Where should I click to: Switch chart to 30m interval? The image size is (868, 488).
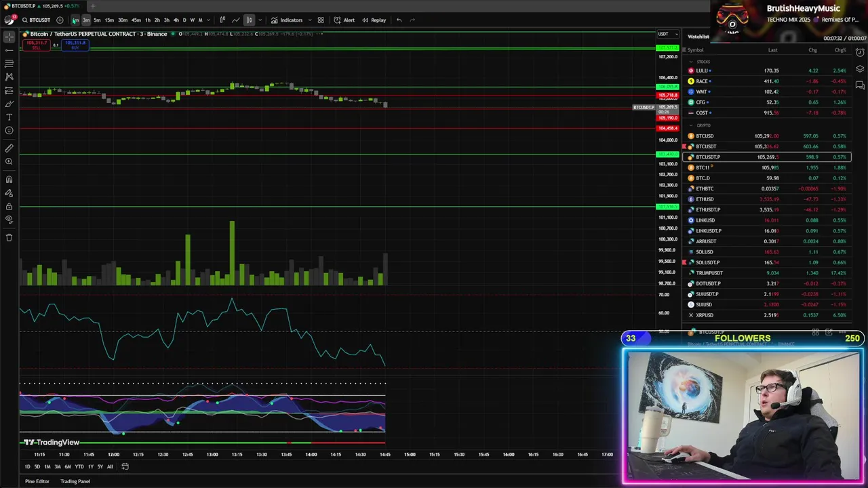(123, 20)
